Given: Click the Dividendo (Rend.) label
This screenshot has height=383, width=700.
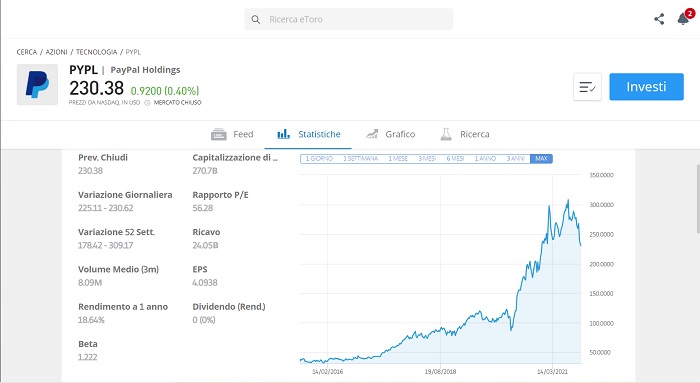Looking at the screenshot, I should [x=229, y=307].
